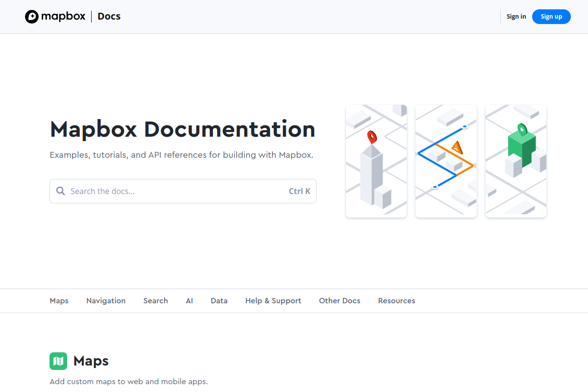Click the 'Examples, tutorials, and API references' subtitle
The height and width of the screenshot is (392, 588).
[x=181, y=155]
